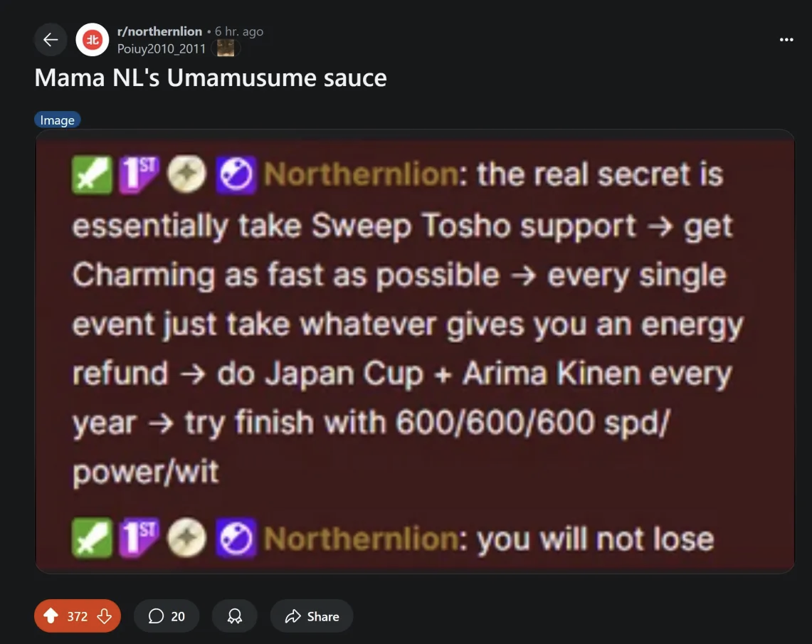Open the Mama NL's Umamusume sauce title
Image resolution: width=812 pixels, height=644 pixels.
pyautogui.click(x=210, y=78)
